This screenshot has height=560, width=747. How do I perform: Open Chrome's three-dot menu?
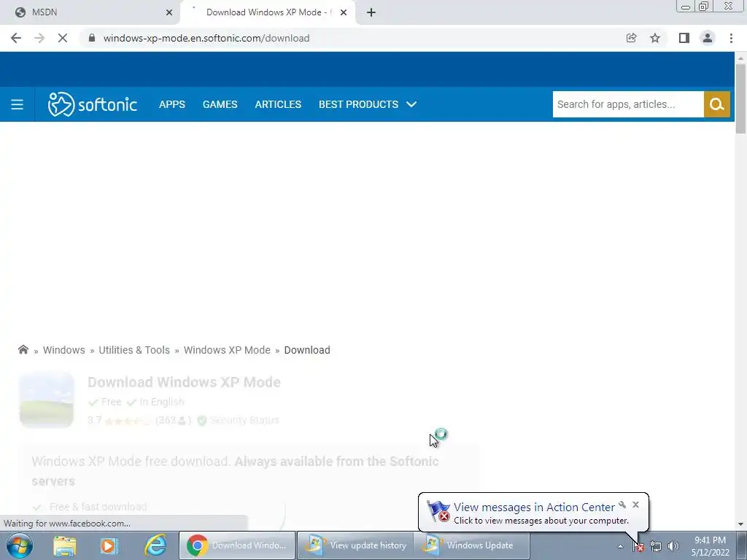731,38
